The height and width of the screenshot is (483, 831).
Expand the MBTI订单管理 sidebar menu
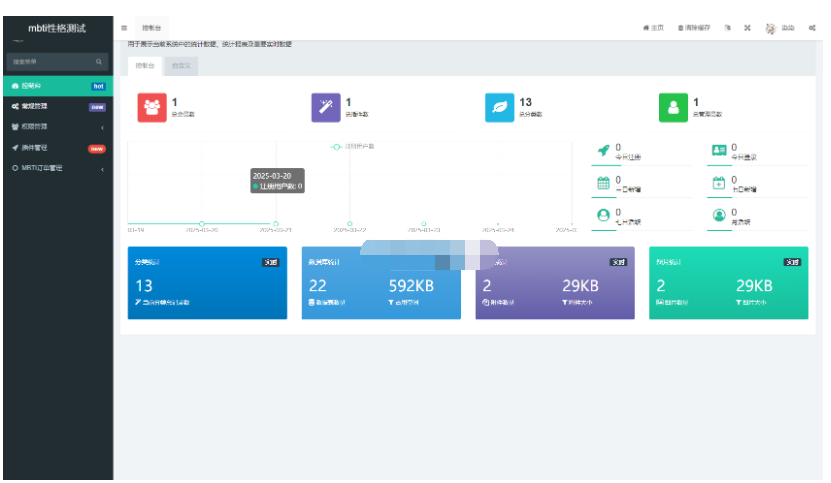pyautogui.click(x=56, y=168)
